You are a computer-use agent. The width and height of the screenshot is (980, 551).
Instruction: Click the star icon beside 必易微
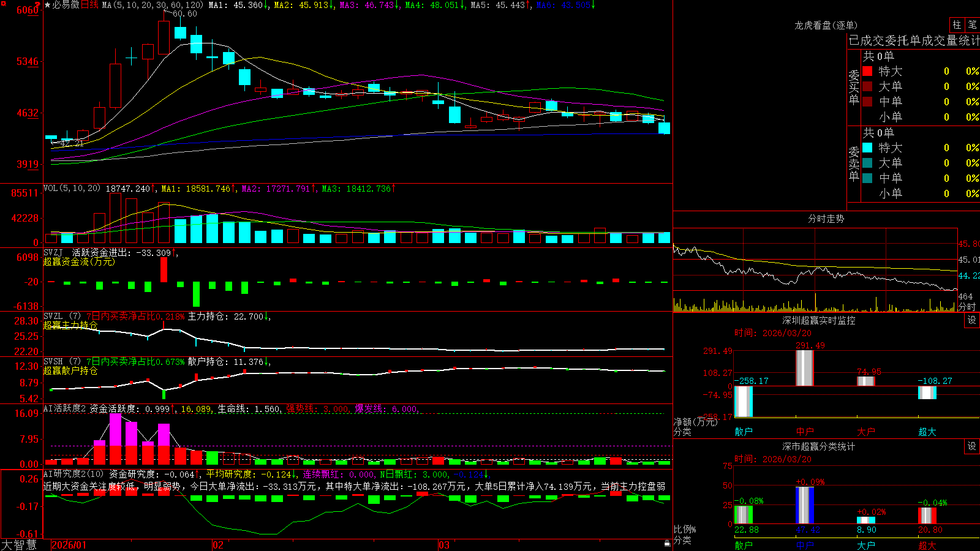click(47, 5)
